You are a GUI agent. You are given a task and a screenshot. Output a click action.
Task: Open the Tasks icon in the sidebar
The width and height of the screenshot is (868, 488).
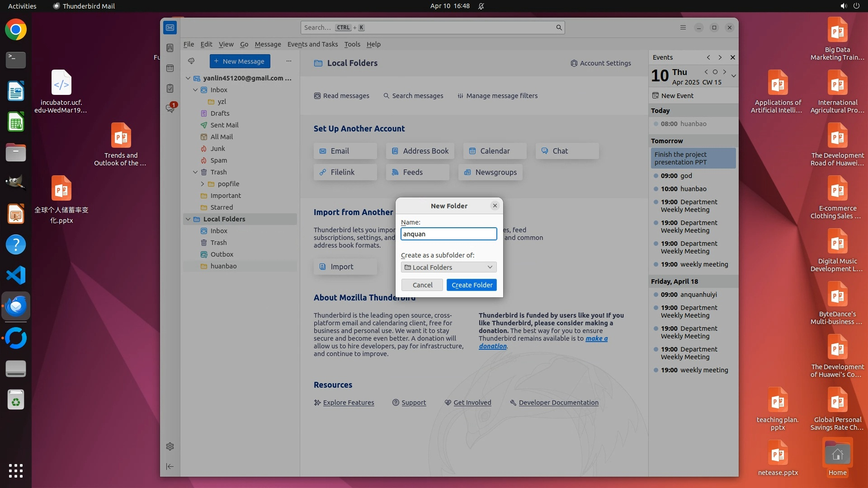click(x=170, y=89)
